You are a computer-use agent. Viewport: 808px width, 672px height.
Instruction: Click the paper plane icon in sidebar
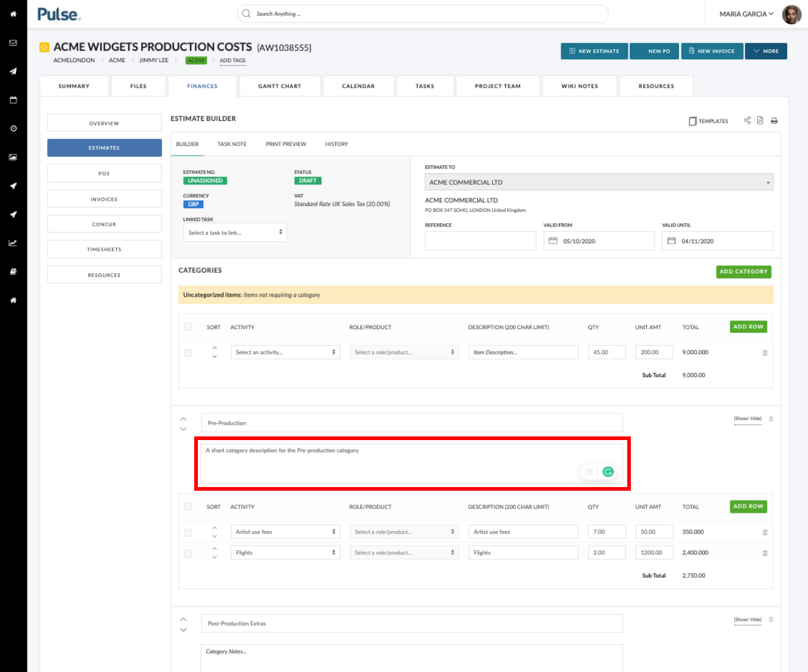click(13, 71)
